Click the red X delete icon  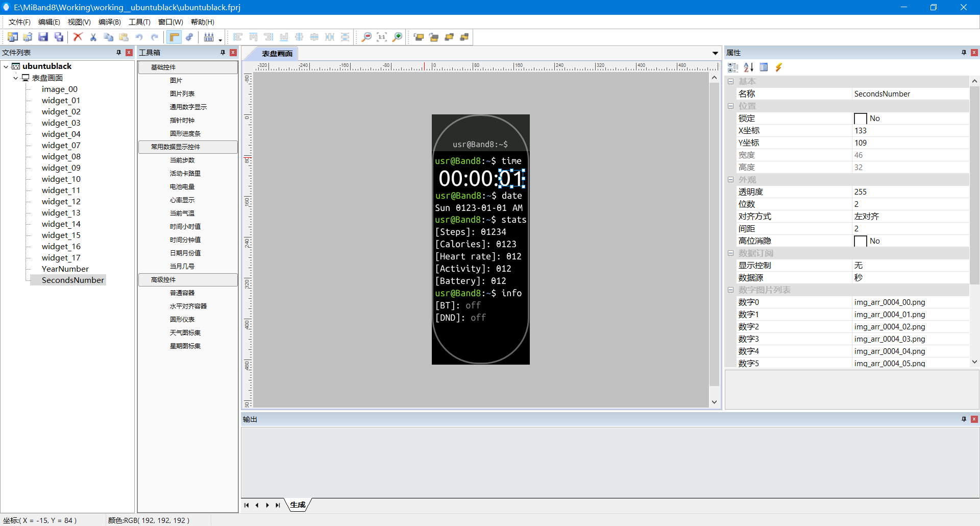78,37
